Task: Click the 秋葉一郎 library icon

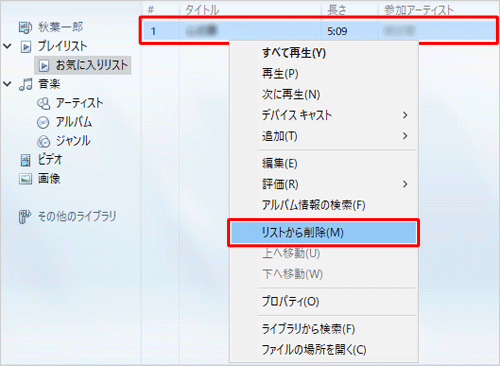Action: pos(25,27)
